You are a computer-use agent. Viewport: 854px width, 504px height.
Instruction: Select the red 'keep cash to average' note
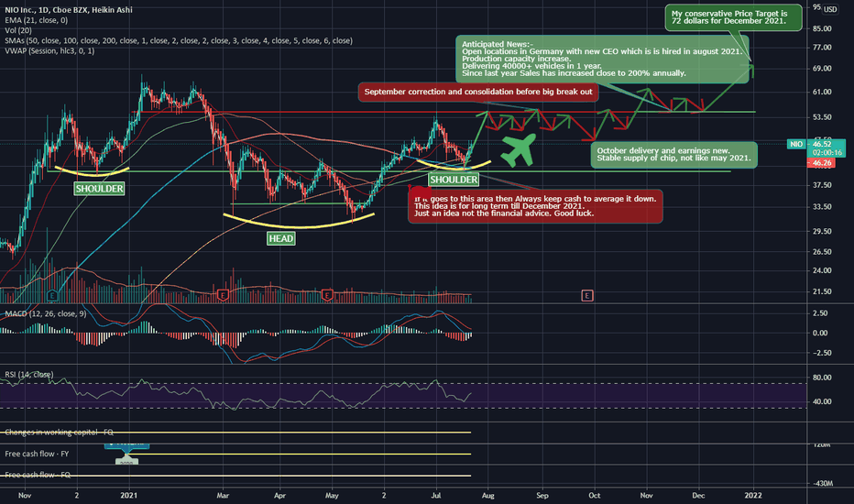point(535,206)
